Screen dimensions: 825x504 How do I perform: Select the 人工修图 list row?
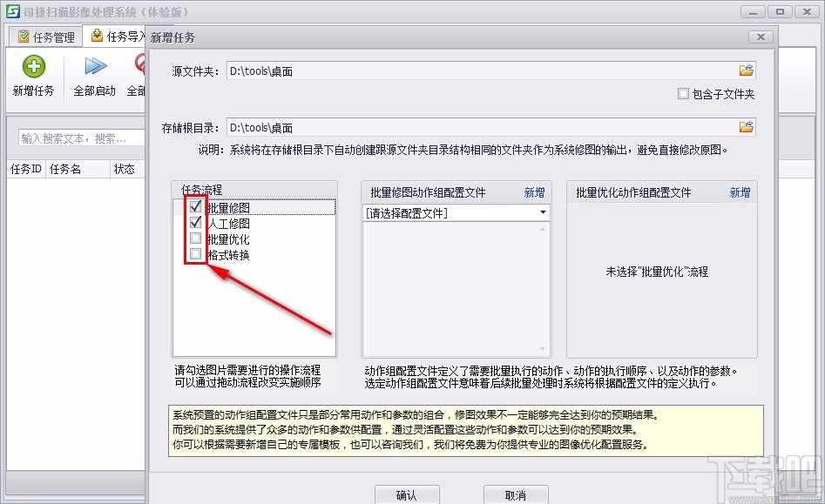tap(254, 224)
